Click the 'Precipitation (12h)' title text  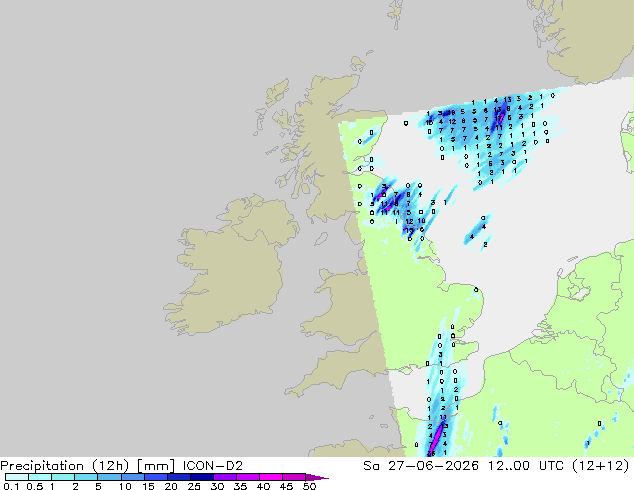pos(65,466)
